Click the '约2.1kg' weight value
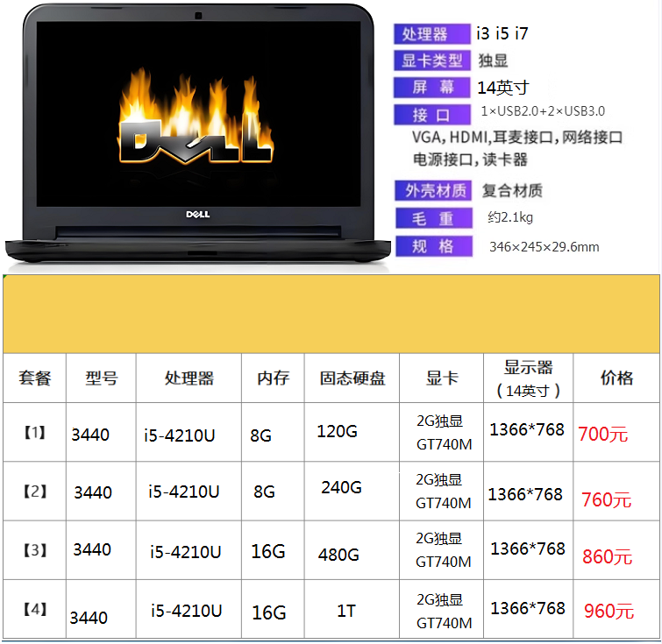Viewport: 662px width, 644px height. click(510, 217)
